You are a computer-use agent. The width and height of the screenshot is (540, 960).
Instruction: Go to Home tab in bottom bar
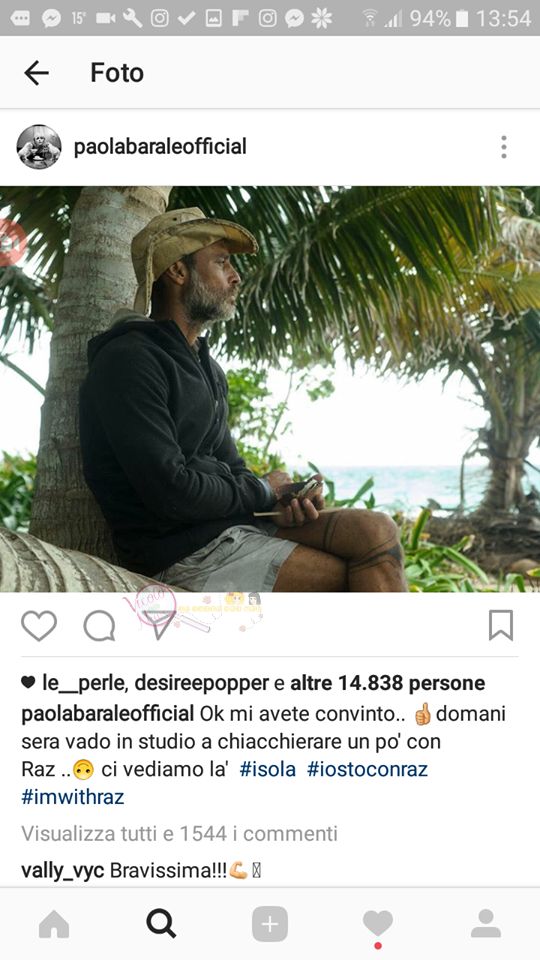(x=54, y=924)
